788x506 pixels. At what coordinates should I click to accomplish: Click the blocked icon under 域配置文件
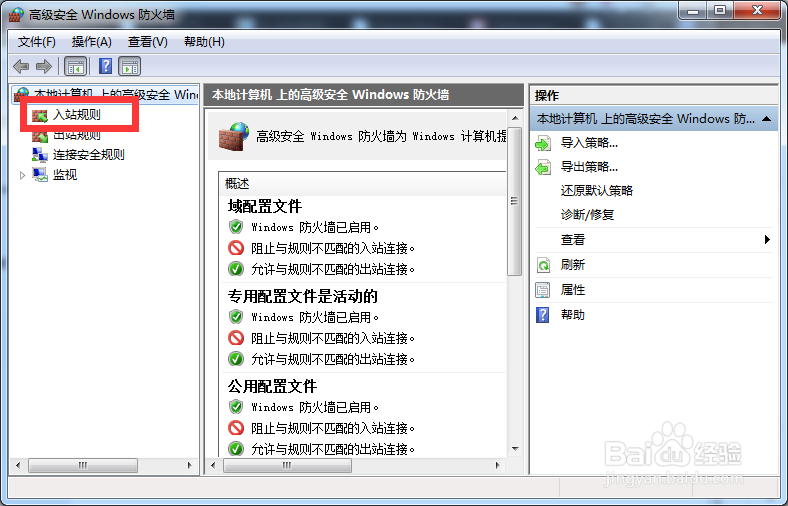[236, 248]
